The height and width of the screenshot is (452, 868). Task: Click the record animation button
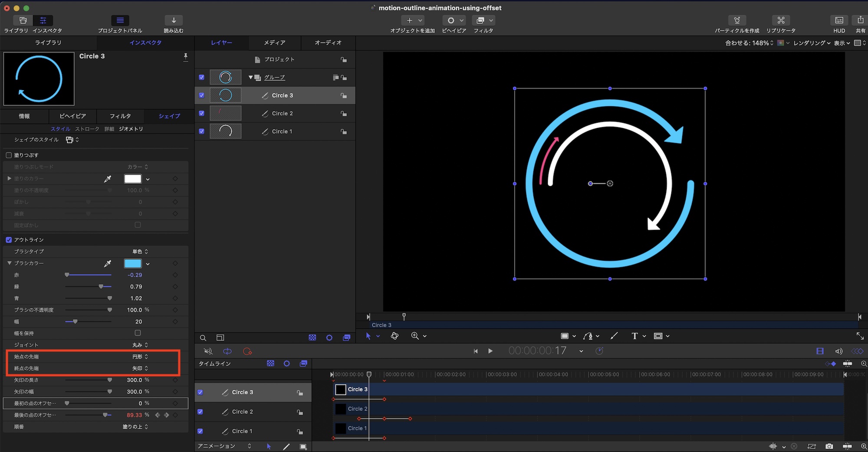(247, 351)
